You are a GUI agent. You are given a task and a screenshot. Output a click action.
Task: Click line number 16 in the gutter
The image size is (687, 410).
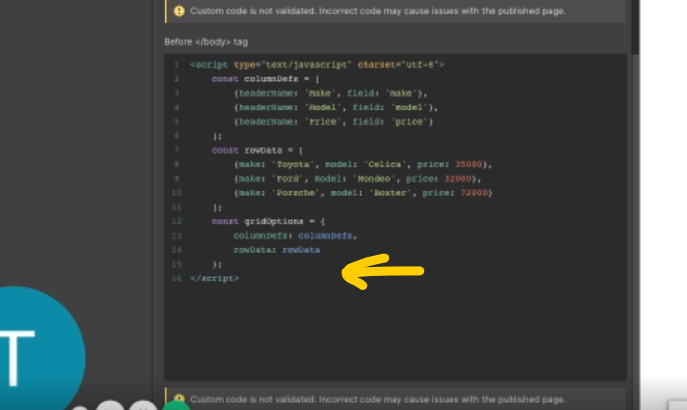(x=176, y=278)
